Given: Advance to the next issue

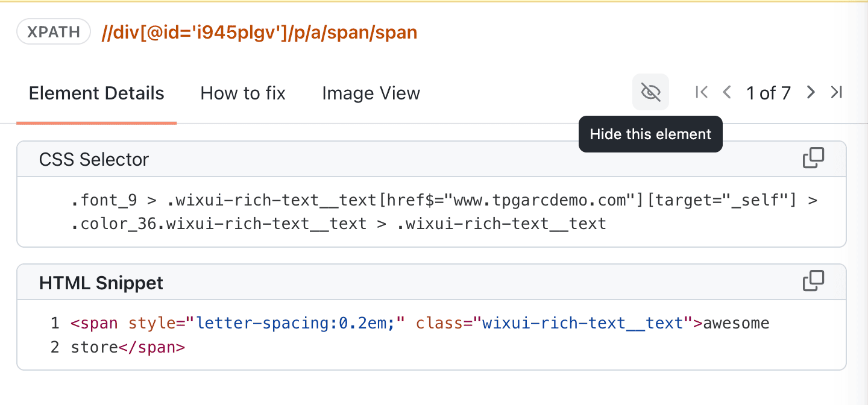Looking at the screenshot, I should [811, 92].
